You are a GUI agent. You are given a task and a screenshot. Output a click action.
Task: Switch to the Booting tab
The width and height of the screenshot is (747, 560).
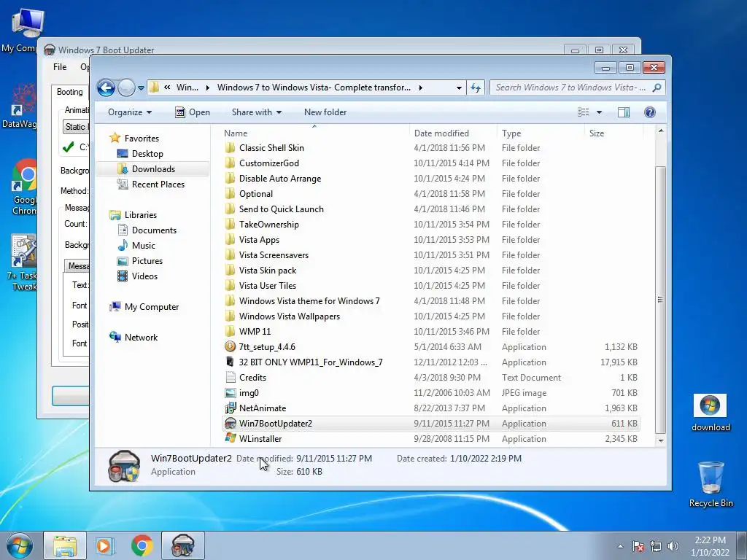pos(69,92)
